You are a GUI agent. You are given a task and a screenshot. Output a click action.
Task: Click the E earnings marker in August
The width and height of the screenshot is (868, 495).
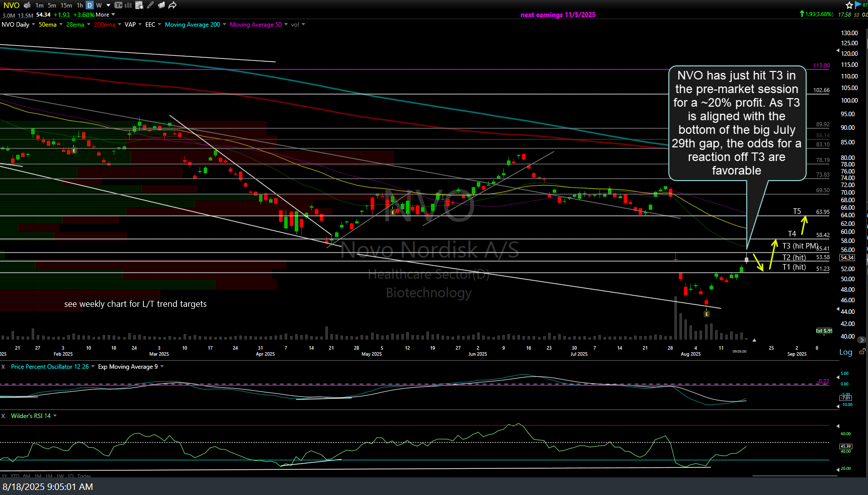coord(707,314)
